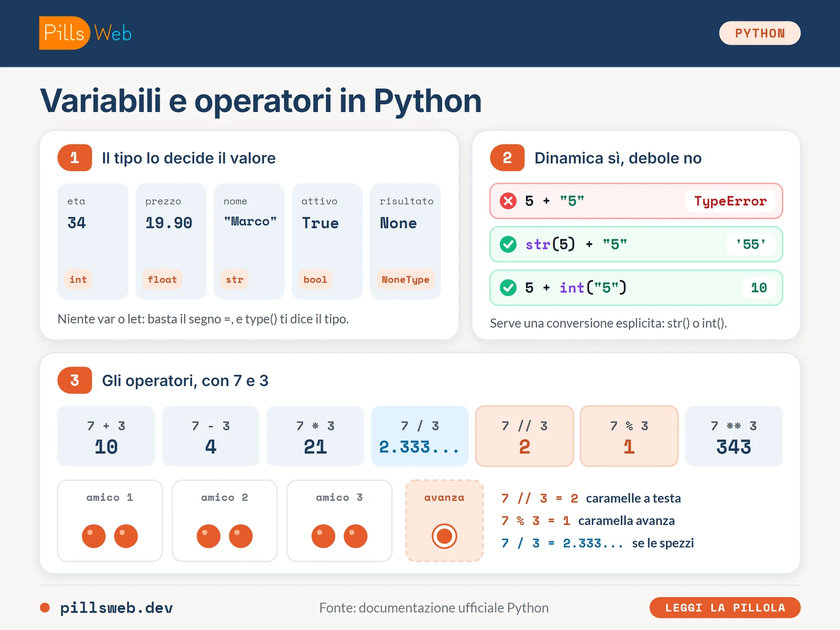
Task: Select the 7 % 3 modulo tile
Action: pyautogui.click(x=629, y=436)
